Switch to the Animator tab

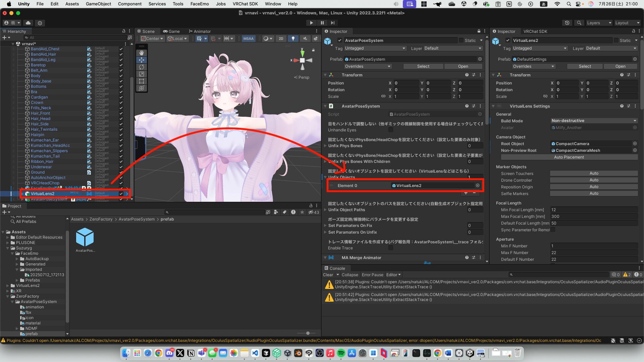[202, 31]
